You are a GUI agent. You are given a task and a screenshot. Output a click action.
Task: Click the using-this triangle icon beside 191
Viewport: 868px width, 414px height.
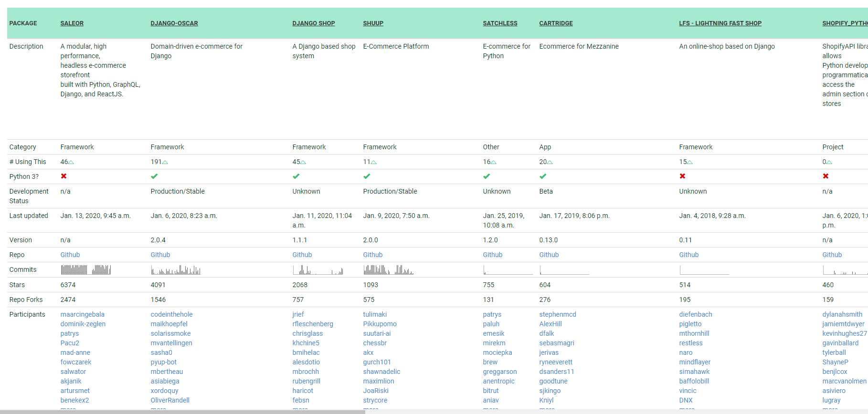pyautogui.click(x=165, y=162)
